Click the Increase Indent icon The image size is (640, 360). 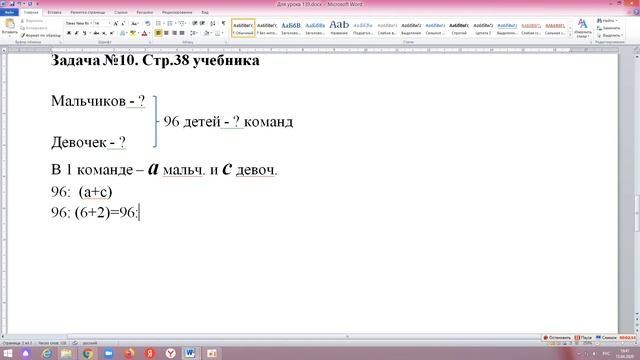click(202, 24)
